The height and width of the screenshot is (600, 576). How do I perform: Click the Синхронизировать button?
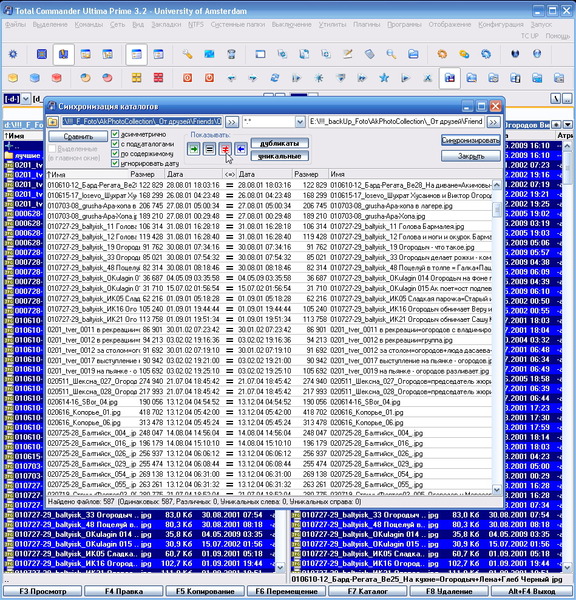click(471, 140)
